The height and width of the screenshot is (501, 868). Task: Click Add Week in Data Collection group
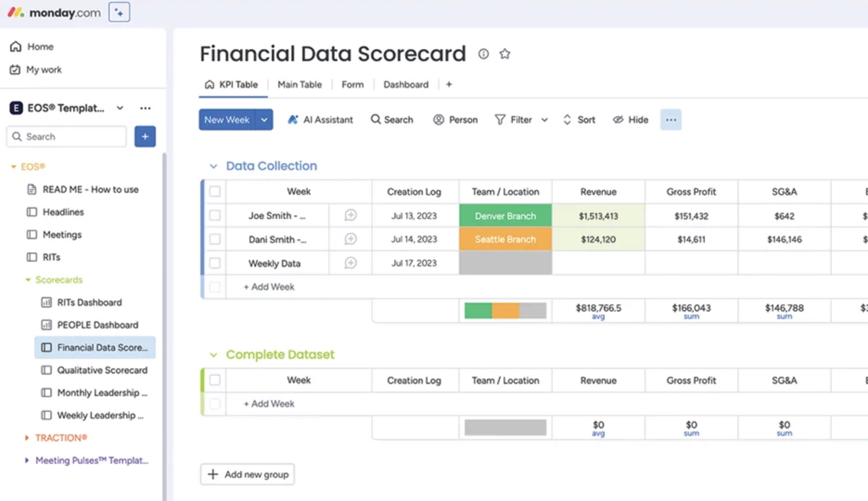coord(269,287)
